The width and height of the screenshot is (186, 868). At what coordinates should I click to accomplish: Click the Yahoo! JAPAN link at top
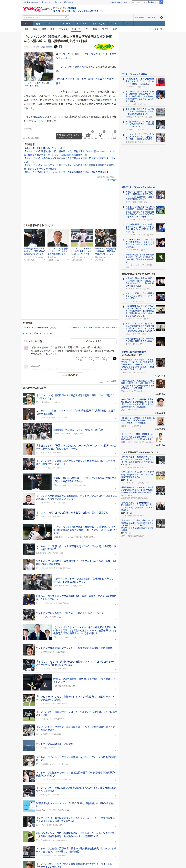[x=116, y=2]
